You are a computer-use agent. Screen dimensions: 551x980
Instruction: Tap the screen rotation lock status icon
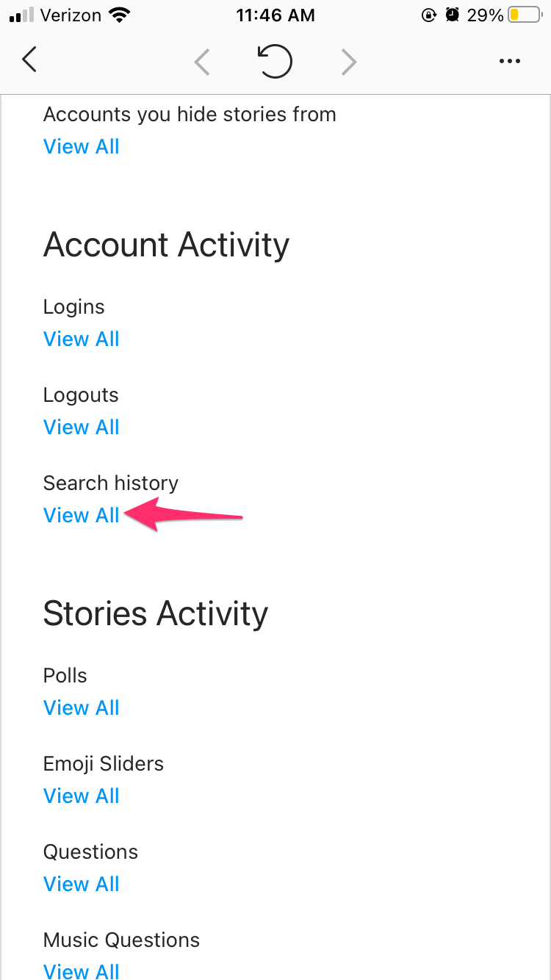tap(429, 15)
